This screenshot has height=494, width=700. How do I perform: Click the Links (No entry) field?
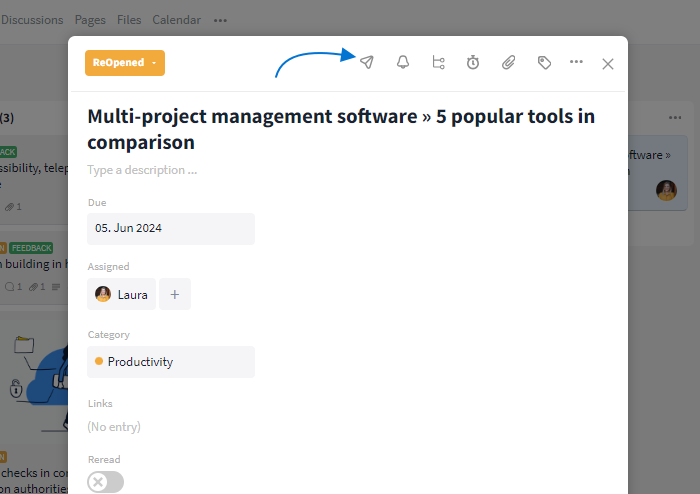point(114,427)
